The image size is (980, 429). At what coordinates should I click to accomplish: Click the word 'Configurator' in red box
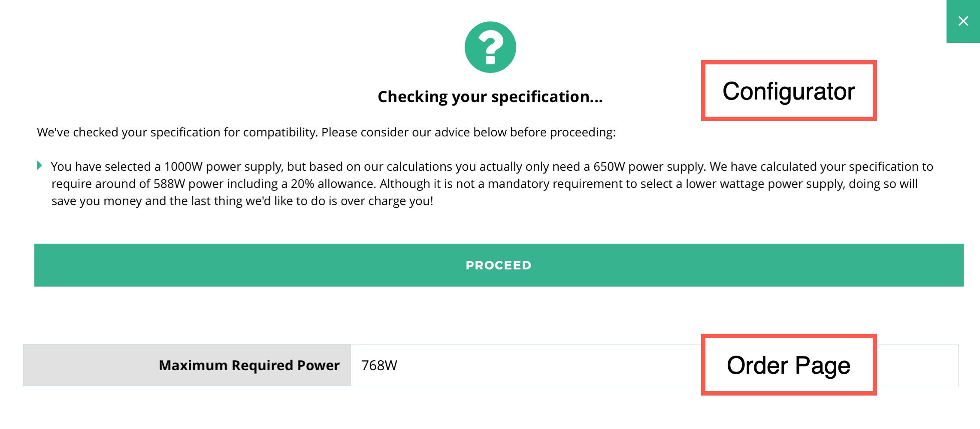tap(789, 91)
